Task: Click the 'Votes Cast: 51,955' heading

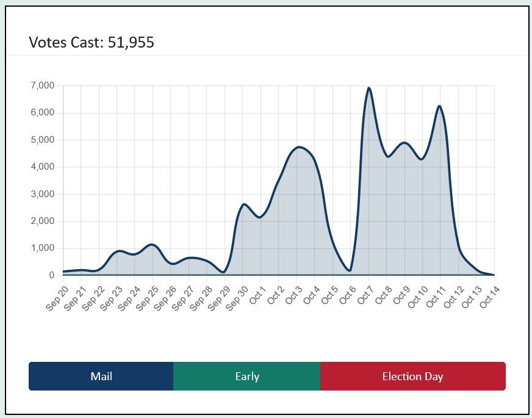Action: pos(92,43)
